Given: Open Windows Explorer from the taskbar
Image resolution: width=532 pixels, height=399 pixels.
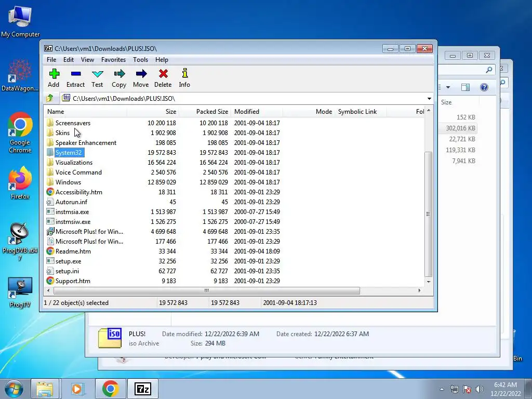Looking at the screenshot, I should point(45,389).
